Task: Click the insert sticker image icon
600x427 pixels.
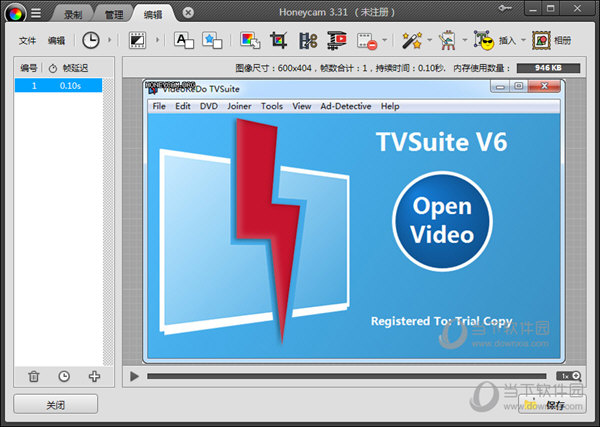Action: click(212, 41)
